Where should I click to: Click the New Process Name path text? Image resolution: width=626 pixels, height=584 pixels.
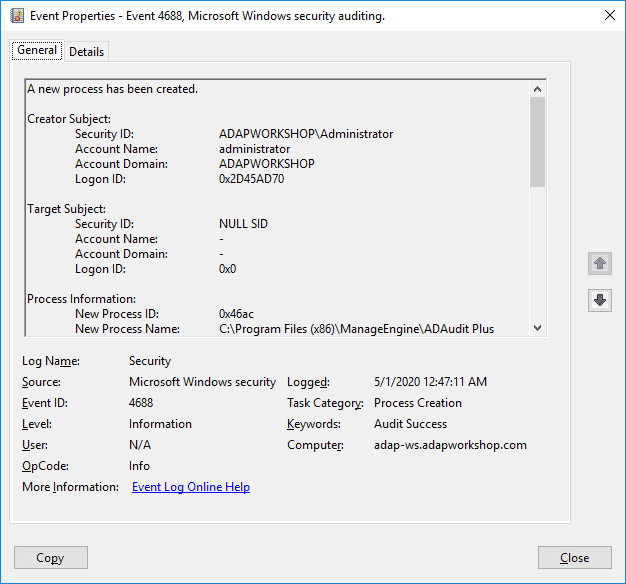click(357, 329)
